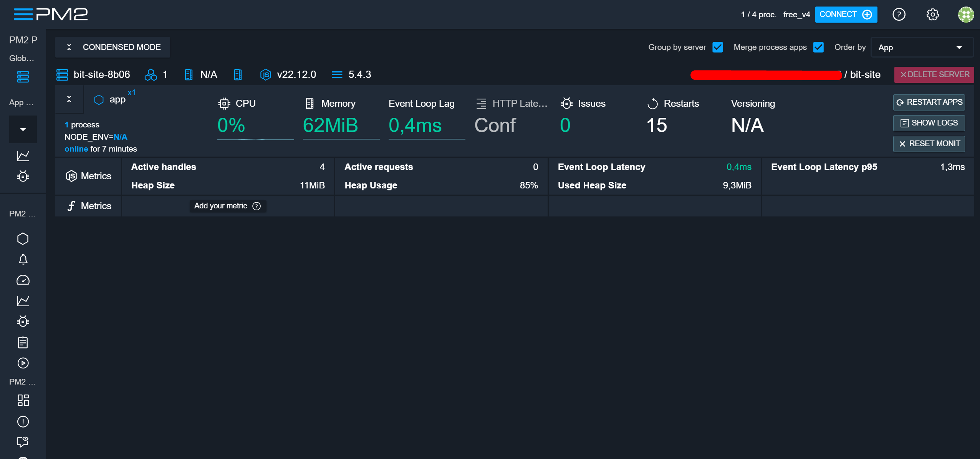This screenshot has width=980, height=459.
Task: Click the Restarts count 15
Action: coord(657,125)
